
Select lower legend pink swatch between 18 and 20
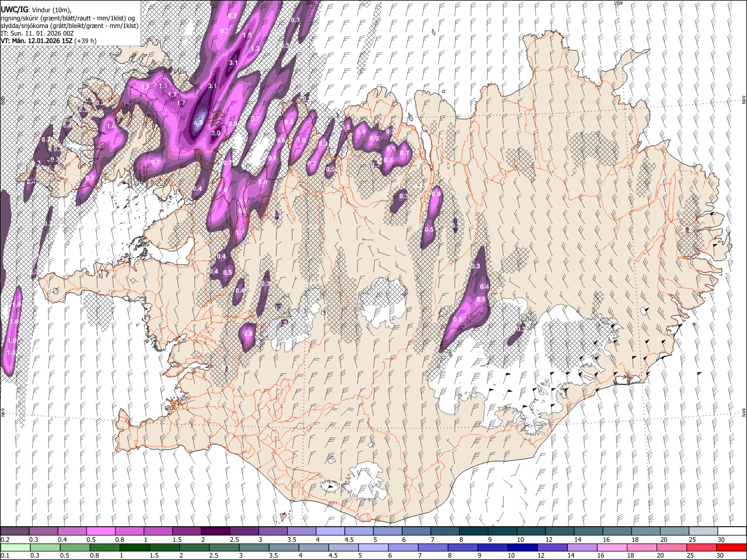click(641, 547)
